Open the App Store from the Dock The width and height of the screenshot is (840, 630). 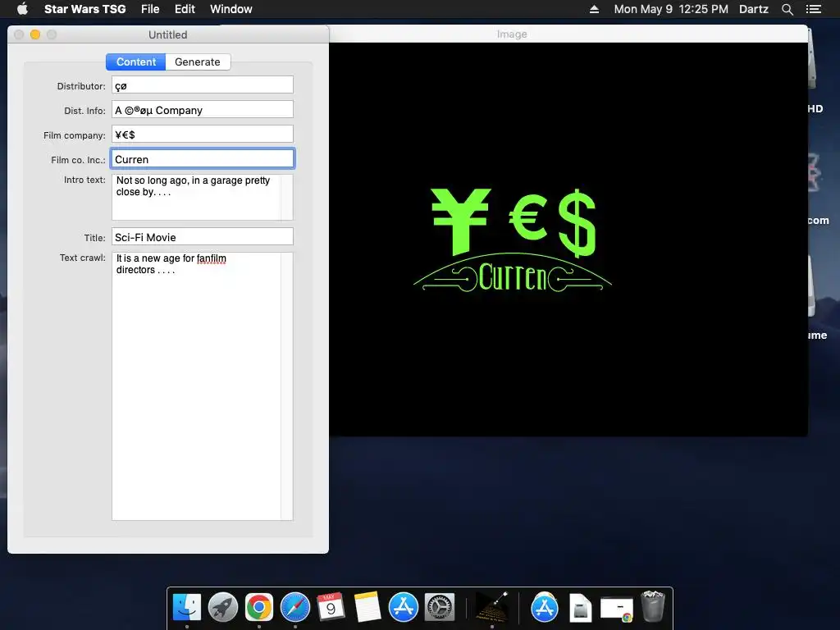tap(403, 608)
